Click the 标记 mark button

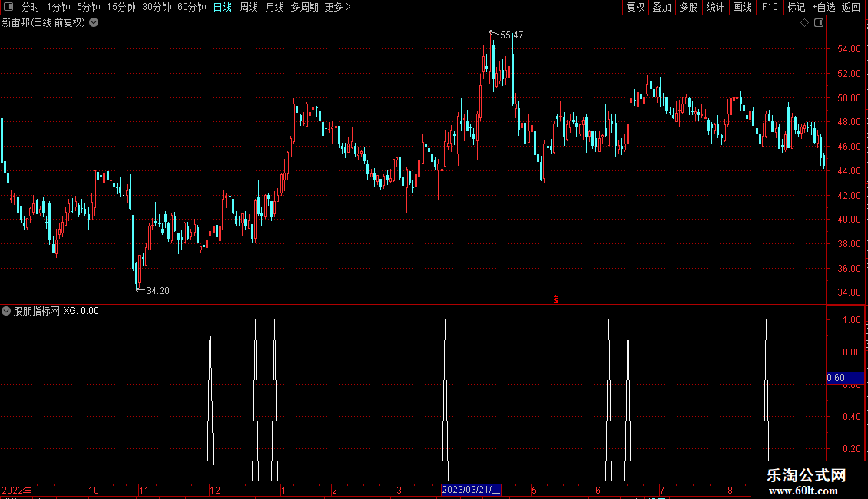pyautogui.click(x=796, y=7)
